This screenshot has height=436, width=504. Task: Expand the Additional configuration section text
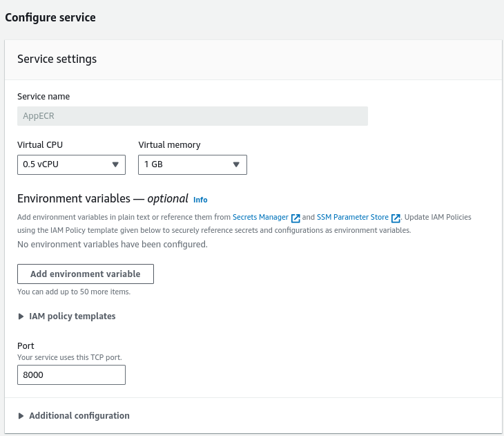79,416
